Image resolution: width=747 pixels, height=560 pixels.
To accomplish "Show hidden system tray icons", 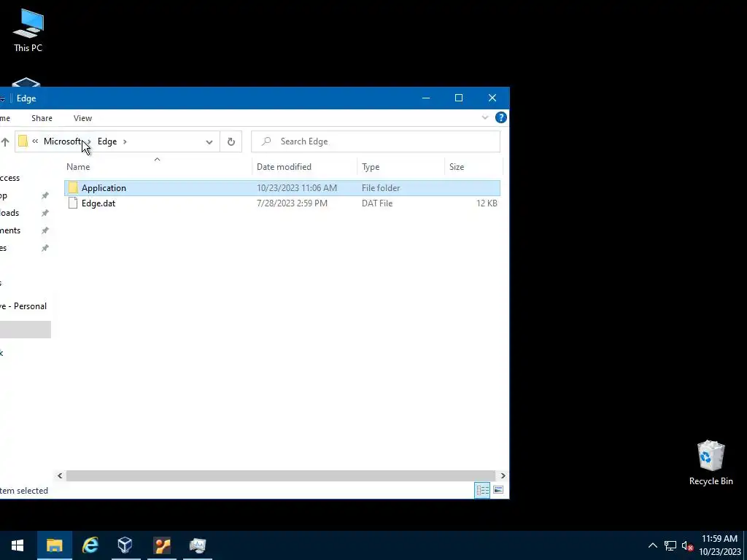I will click(653, 545).
